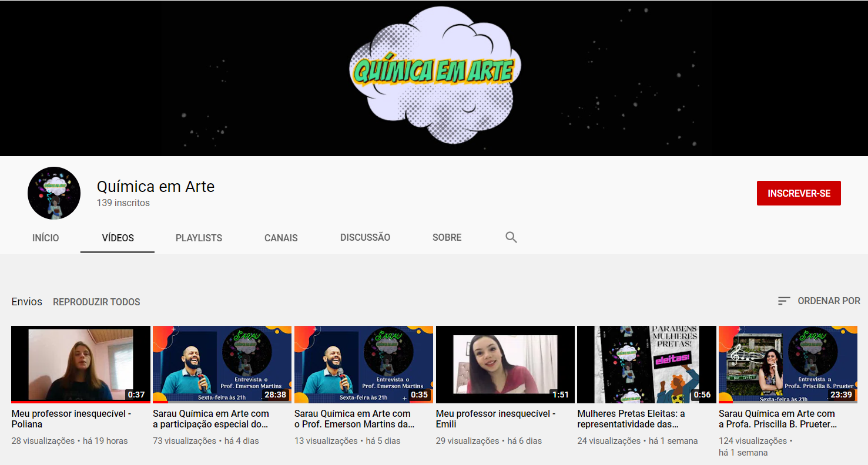Screen dimensions: 868x465
Task: Click the '24 visualizações • há 1 semana' text
Action: click(x=638, y=441)
